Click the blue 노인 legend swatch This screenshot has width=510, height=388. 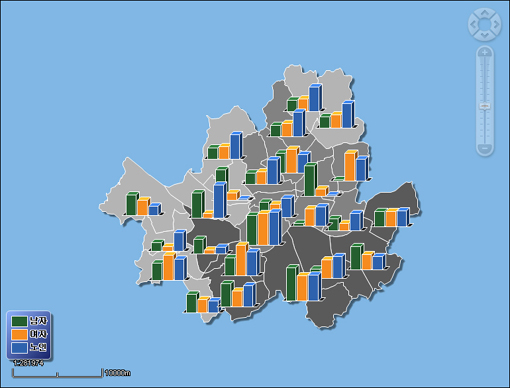(x=19, y=348)
